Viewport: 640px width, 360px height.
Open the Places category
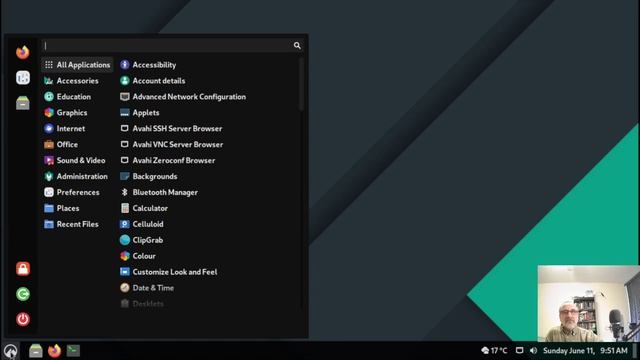[77, 208]
